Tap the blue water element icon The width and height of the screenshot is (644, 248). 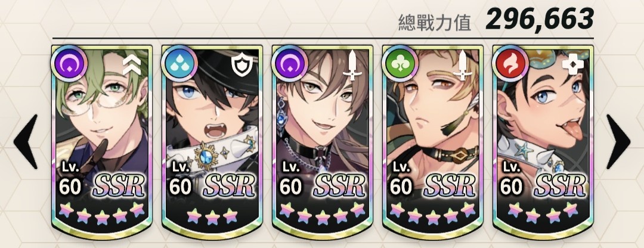pos(179,64)
